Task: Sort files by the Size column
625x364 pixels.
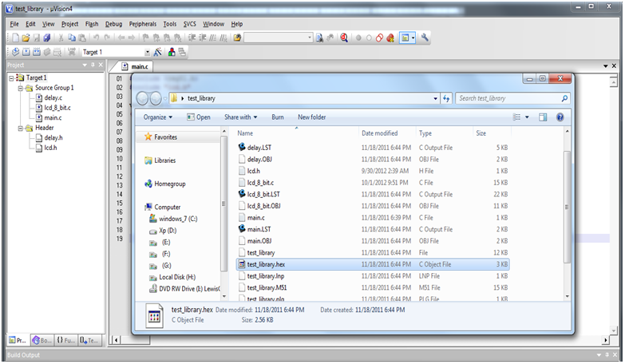Action: coord(481,133)
